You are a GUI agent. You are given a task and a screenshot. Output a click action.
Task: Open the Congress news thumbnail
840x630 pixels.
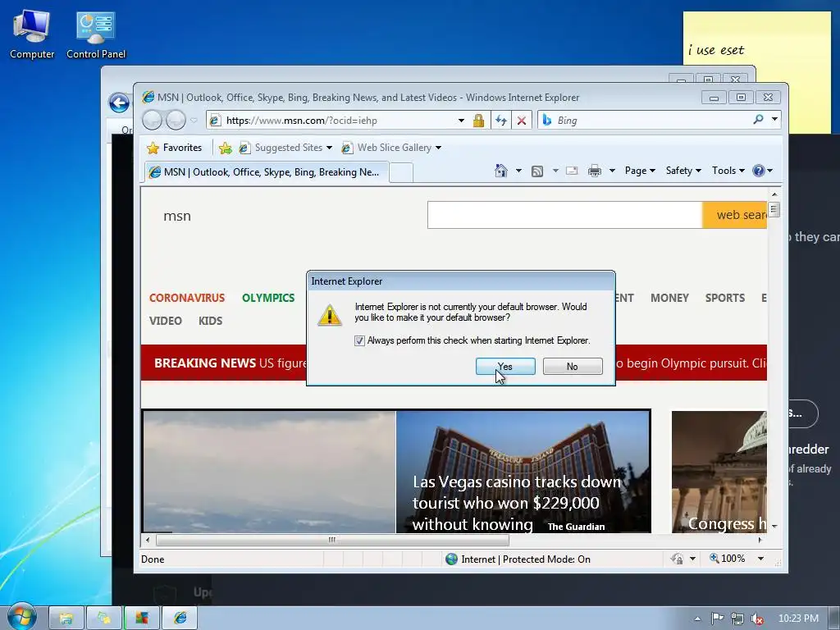tap(719, 472)
